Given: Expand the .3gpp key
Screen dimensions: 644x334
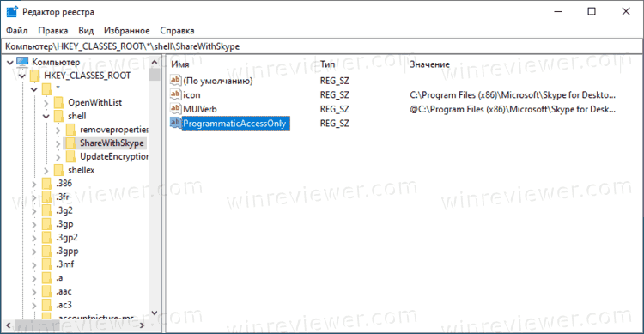Looking at the screenshot, I should click(x=34, y=252).
